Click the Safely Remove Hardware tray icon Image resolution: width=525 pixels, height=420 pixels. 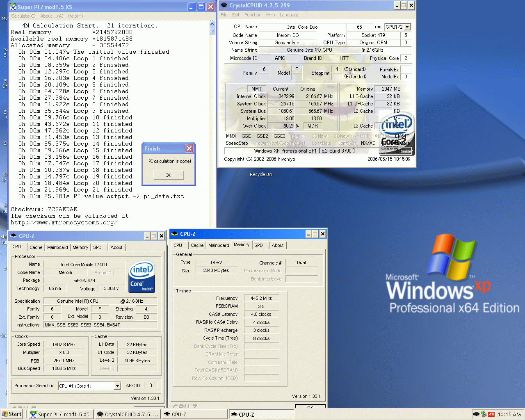tap(484, 414)
